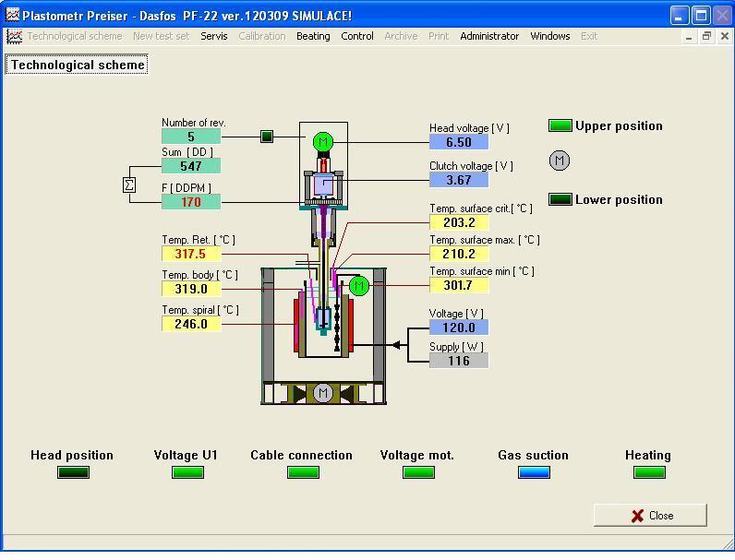
Task: Click the Head position label
Action: pyautogui.click(x=72, y=455)
